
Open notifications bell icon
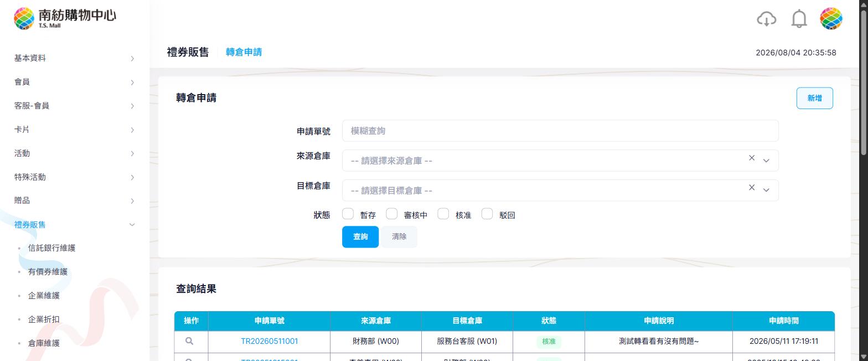coord(799,19)
